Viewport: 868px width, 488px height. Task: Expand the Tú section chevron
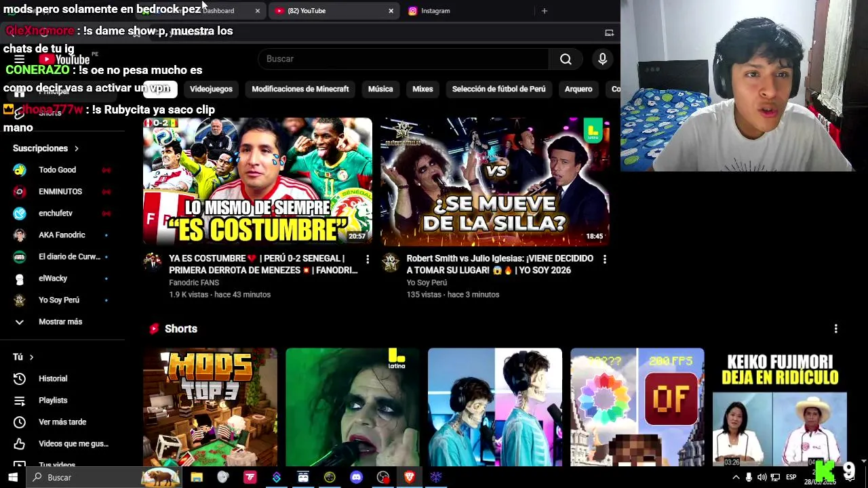point(31,357)
